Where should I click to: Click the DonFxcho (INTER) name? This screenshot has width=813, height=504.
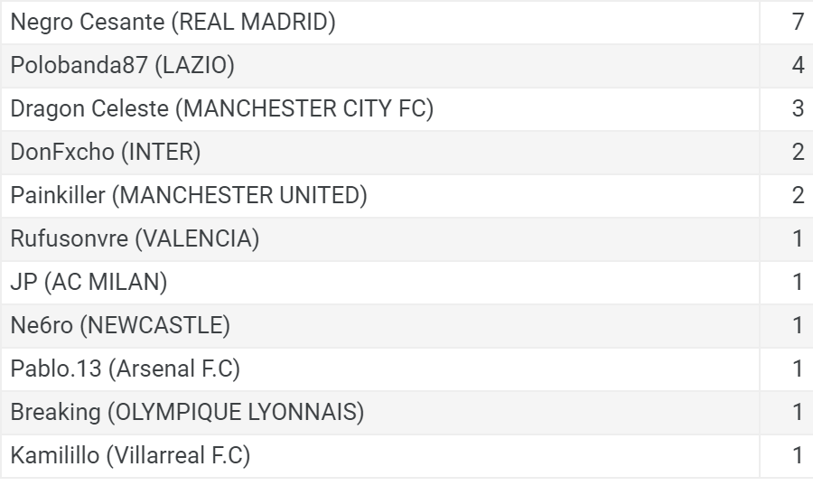click(x=106, y=152)
